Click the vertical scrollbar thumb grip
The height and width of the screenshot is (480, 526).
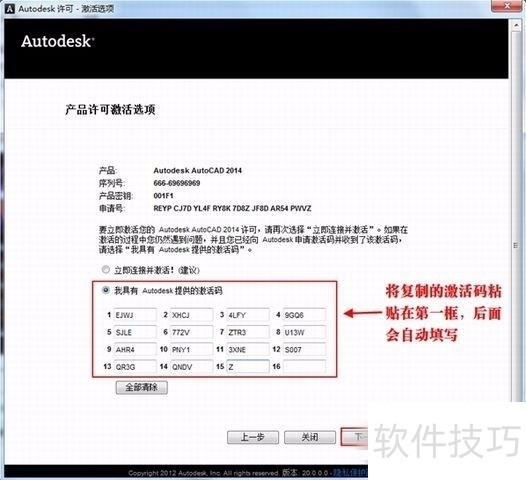516,246
